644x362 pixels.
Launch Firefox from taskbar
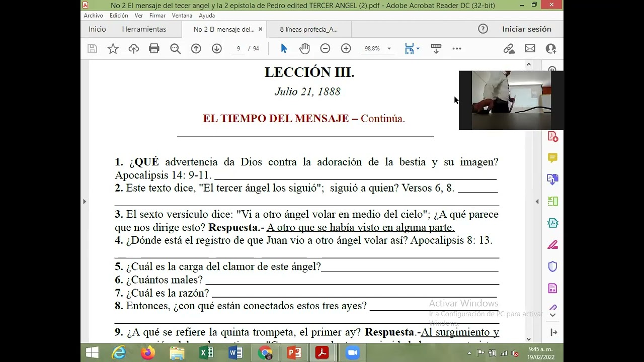click(148, 353)
